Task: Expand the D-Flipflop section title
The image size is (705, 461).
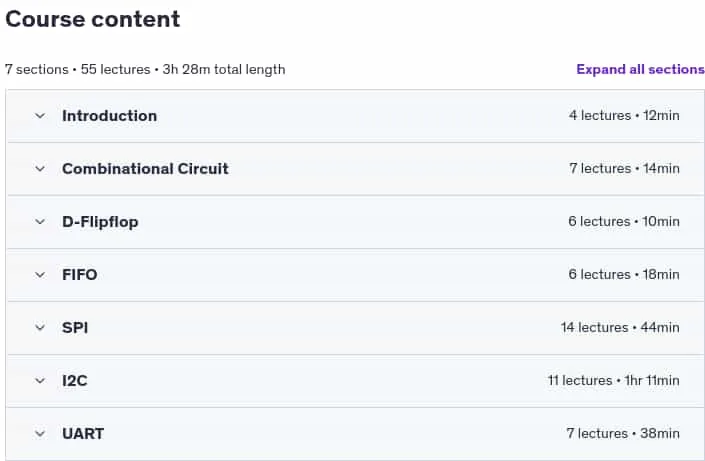Action: [100, 222]
